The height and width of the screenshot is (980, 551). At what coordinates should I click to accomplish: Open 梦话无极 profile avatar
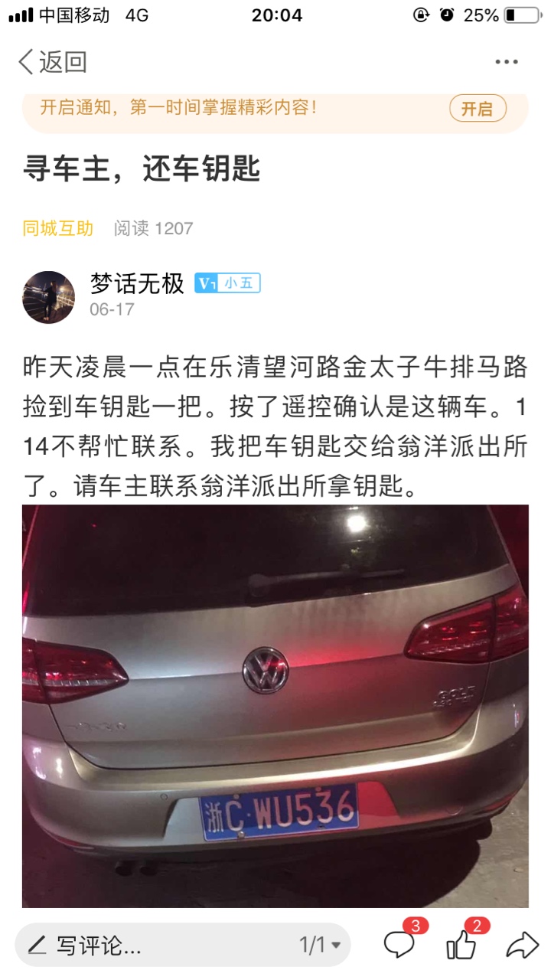point(48,297)
